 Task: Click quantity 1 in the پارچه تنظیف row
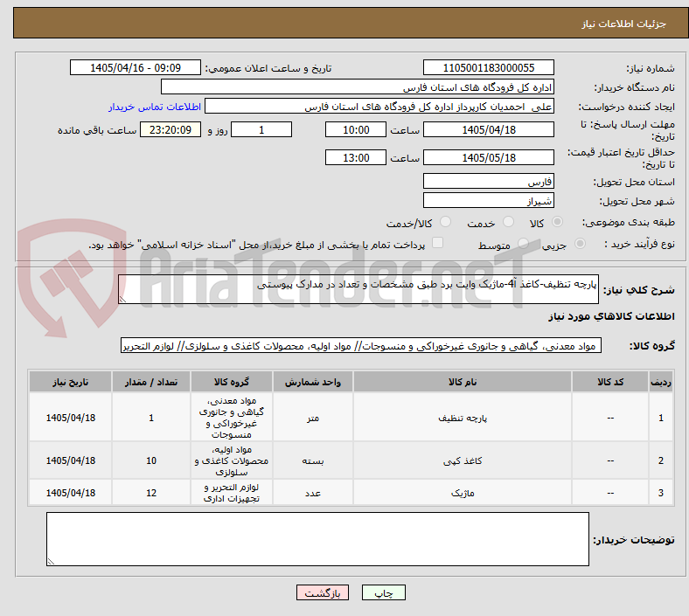tap(151, 418)
